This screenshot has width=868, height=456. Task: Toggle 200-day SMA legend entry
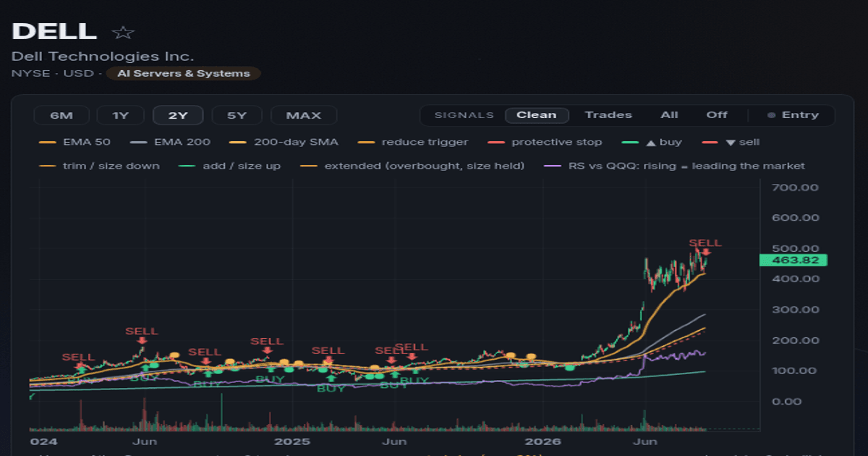point(284,143)
